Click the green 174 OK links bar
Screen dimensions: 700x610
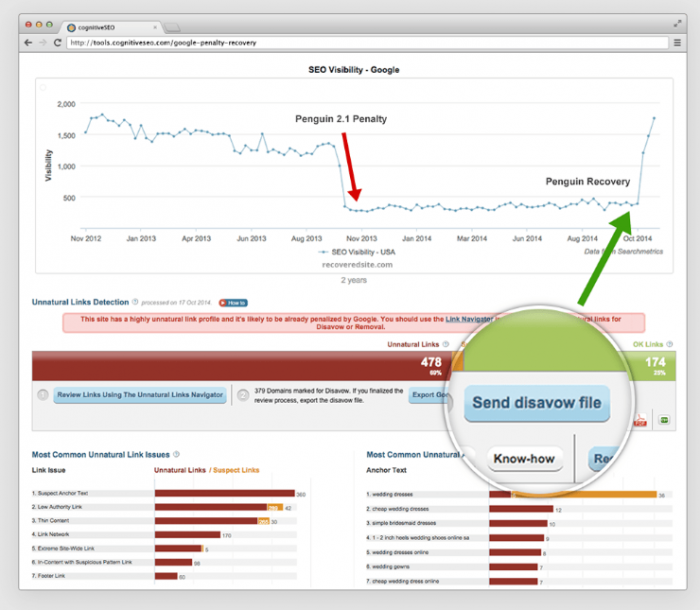[653, 366]
